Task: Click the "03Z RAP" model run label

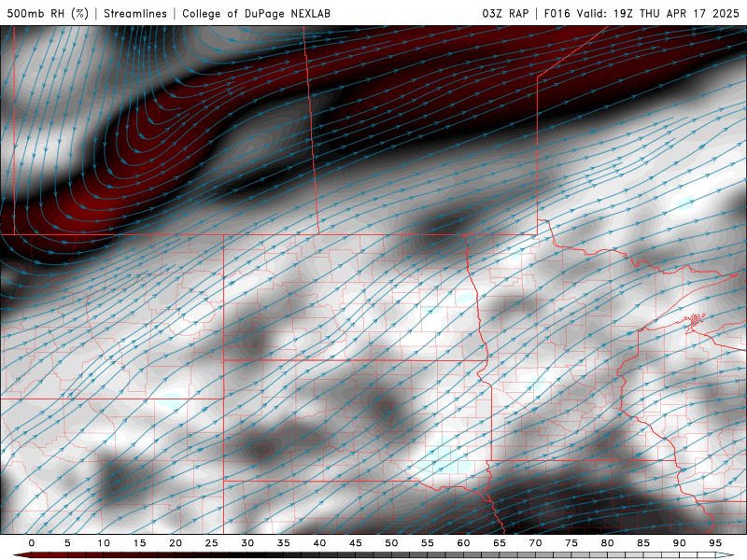Action: [x=505, y=13]
